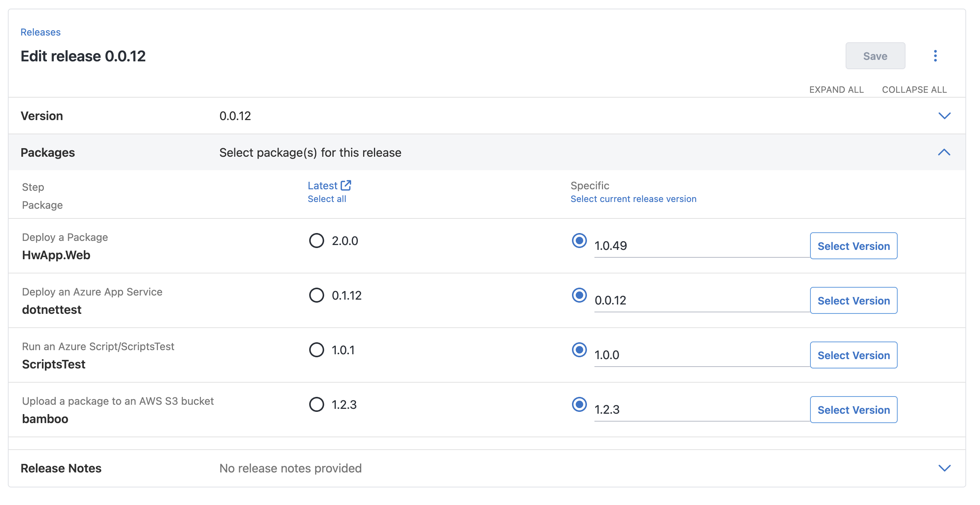
Task: Expand the Release Notes section
Action: pyautogui.click(x=944, y=468)
